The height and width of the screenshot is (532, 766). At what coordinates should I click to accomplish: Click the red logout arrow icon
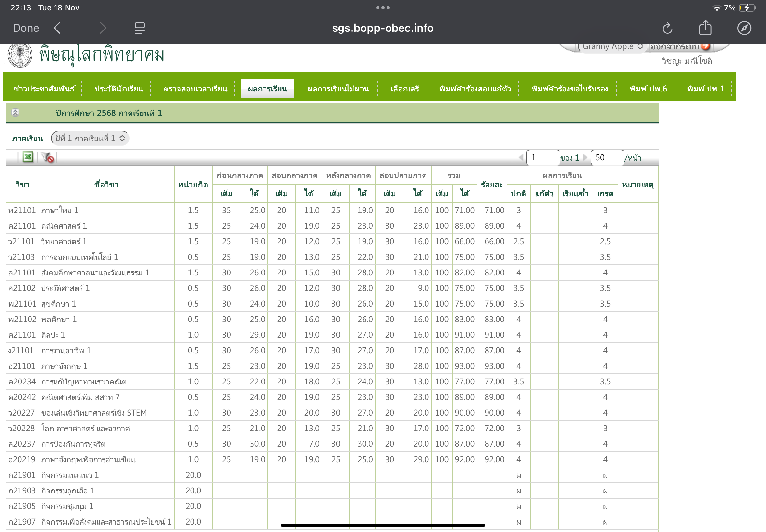pos(705,47)
